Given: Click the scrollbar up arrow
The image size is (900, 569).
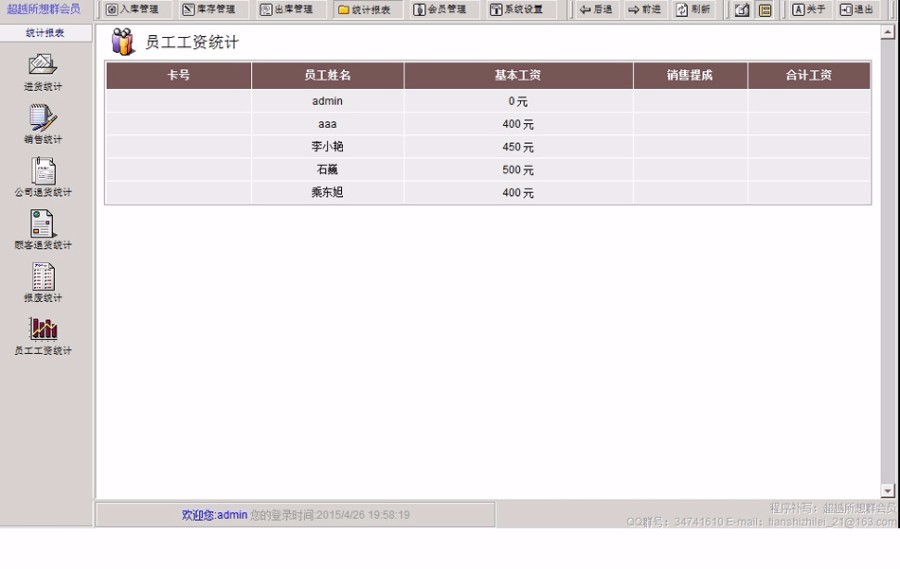Looking at the screenshot, I should [x=887, y=32].
